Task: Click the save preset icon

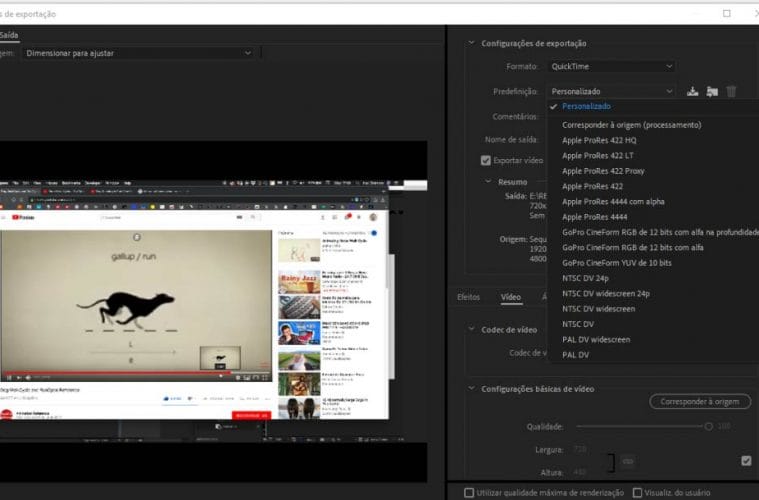Action: 693,92
